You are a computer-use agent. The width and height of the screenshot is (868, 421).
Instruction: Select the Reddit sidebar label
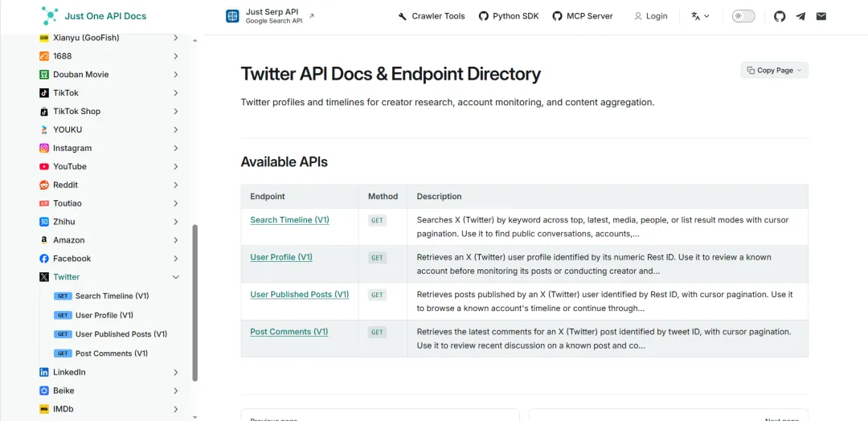65,185
